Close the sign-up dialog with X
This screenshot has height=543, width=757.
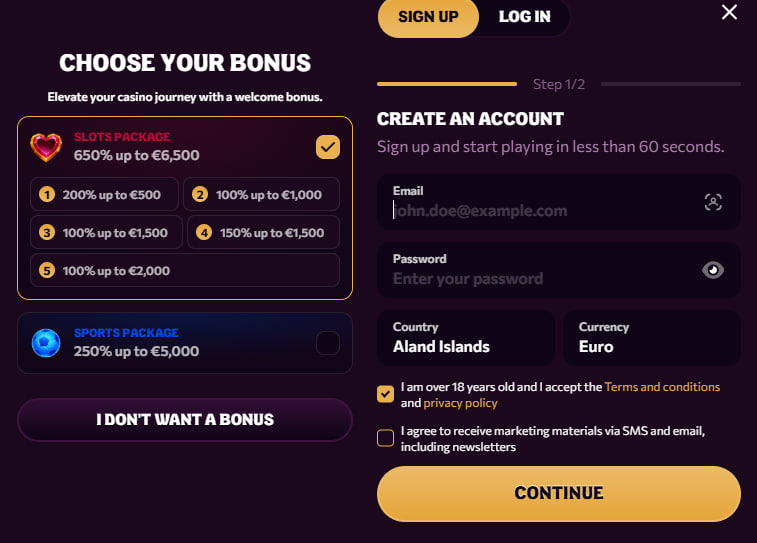tap(730, 12)
